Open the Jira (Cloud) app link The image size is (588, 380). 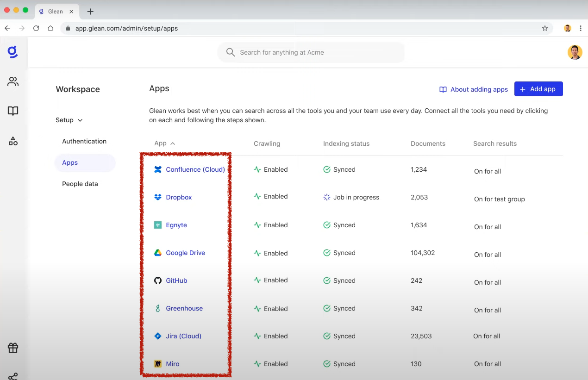point(183,336)
